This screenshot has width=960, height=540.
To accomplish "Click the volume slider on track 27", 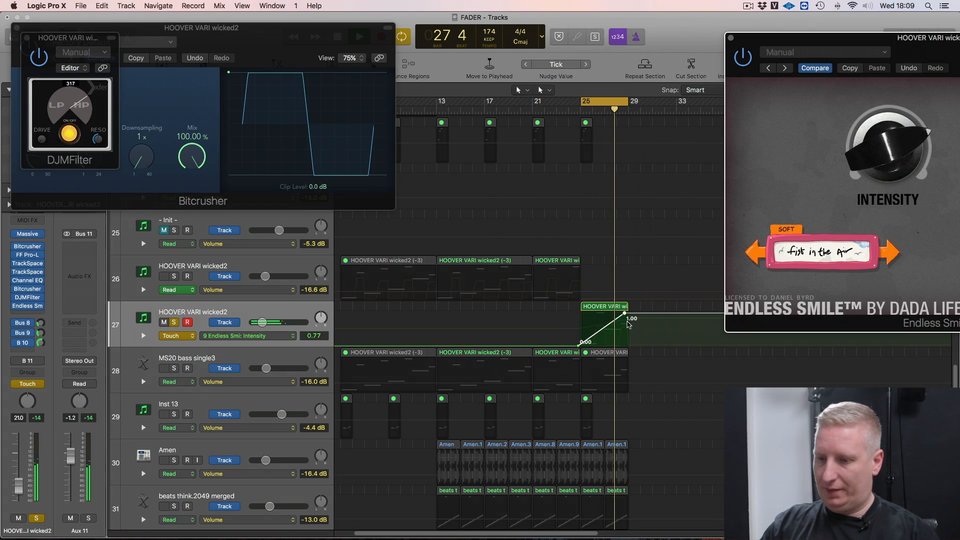I will coord(279,322).
